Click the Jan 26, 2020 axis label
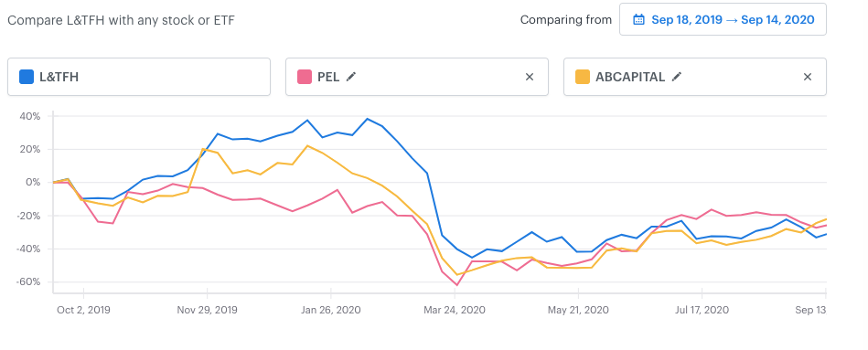This screenshot has width=868, height=350. click(x=331, y=310)
